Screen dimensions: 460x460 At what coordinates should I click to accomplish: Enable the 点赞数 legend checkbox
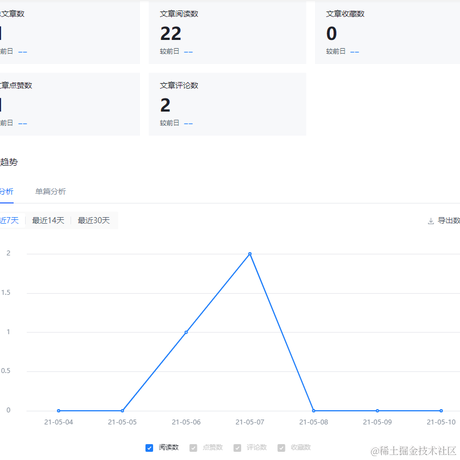pyautogui.click(x=193, y=448)
